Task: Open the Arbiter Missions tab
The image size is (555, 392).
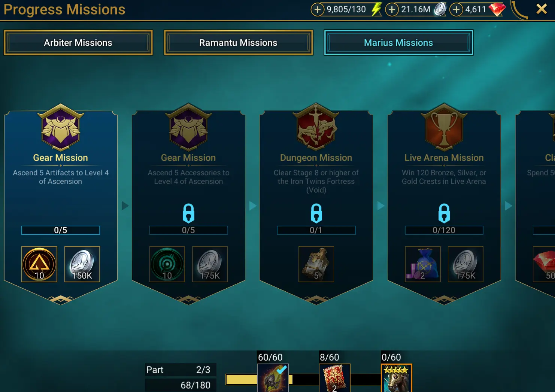Action: point(78,43)
